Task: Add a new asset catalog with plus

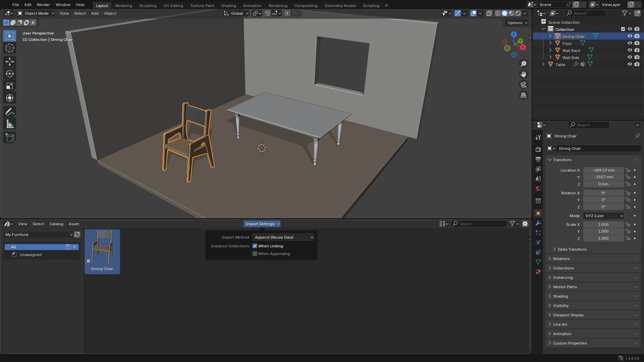Action: click(74, 247)
